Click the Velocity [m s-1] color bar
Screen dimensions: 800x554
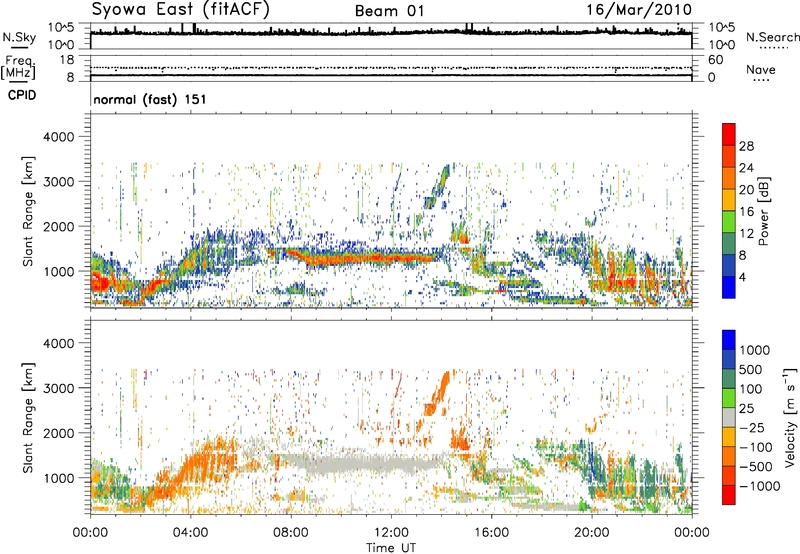click(729, 417)
